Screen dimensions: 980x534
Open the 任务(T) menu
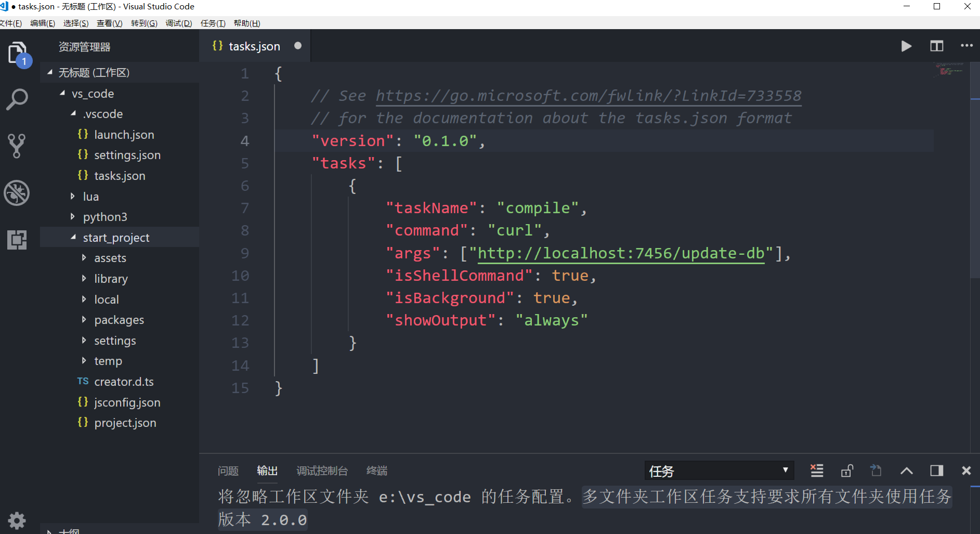coord(213,23)
